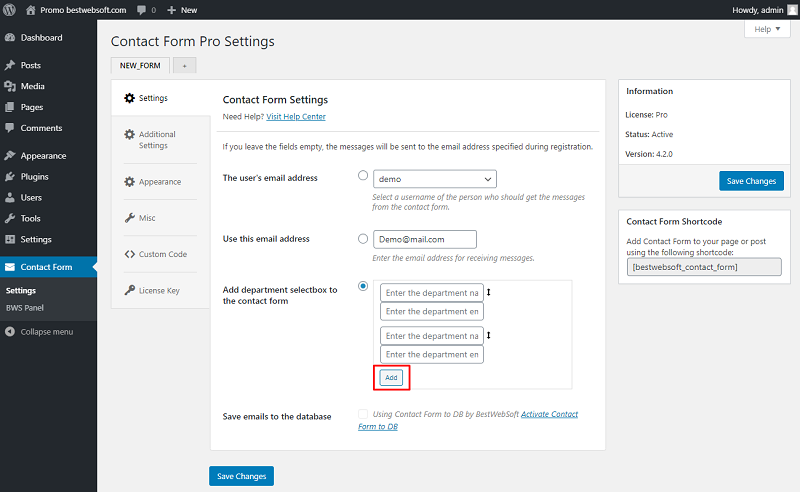The image size is (800, 492).
Task: Open License Key tab via key icon
Action: point(130,290)
